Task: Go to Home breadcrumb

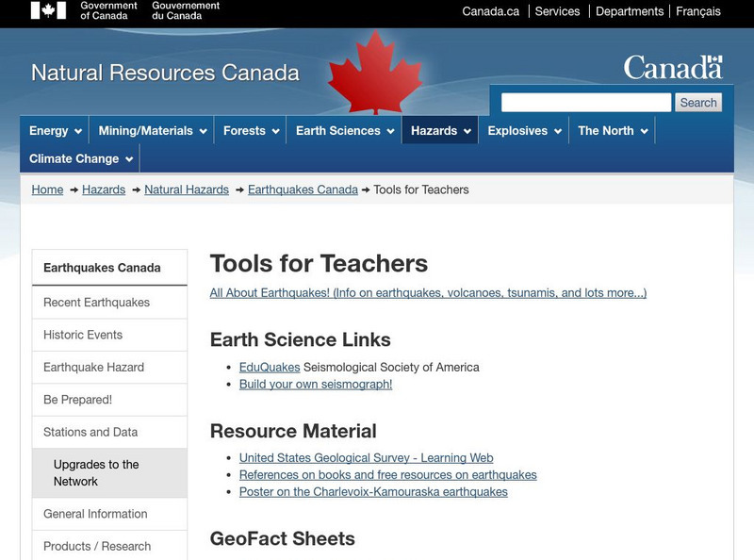Action: click(x=48, y=189)
